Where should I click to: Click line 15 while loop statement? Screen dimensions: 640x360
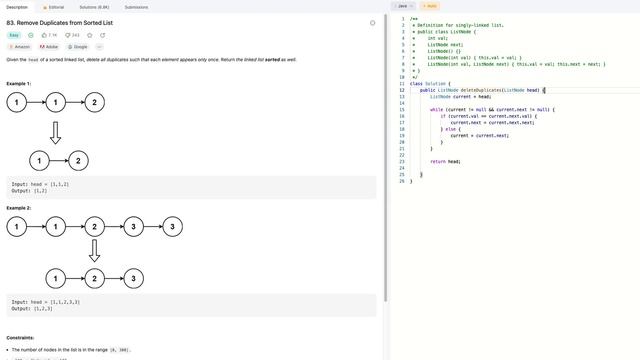coord(492,110)
